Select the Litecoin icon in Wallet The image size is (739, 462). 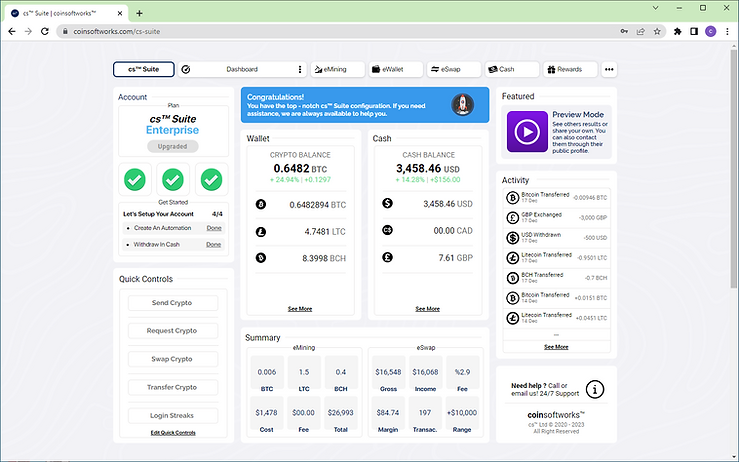coord(261,231)
